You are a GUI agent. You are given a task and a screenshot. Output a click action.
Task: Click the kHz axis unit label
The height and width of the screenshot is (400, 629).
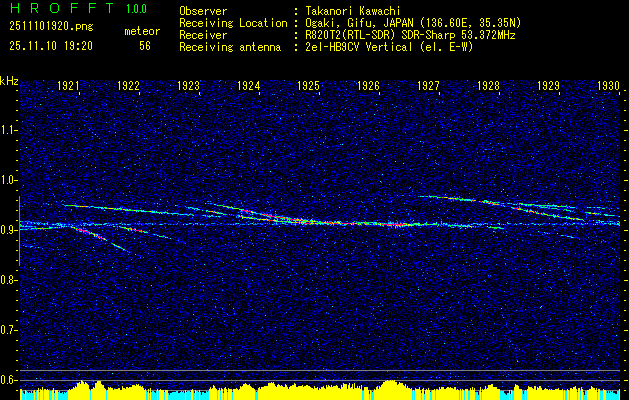(9, 81)
